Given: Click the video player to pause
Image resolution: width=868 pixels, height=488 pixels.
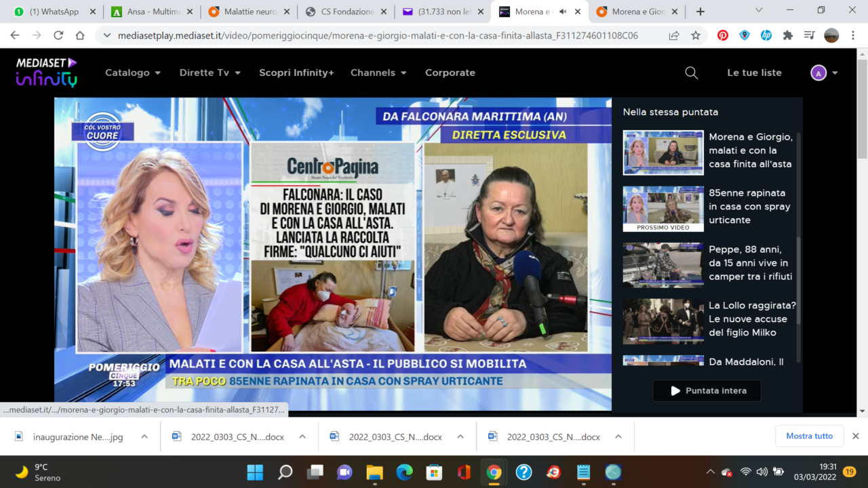Looking at the screenshot, I should pos(333,254).
